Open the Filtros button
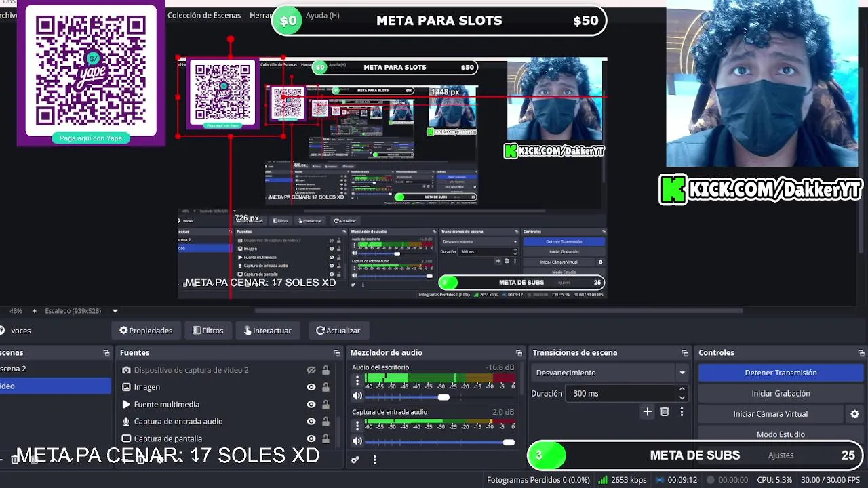The width and height of the screenshot is (868, 488). (x=208, y=331)
